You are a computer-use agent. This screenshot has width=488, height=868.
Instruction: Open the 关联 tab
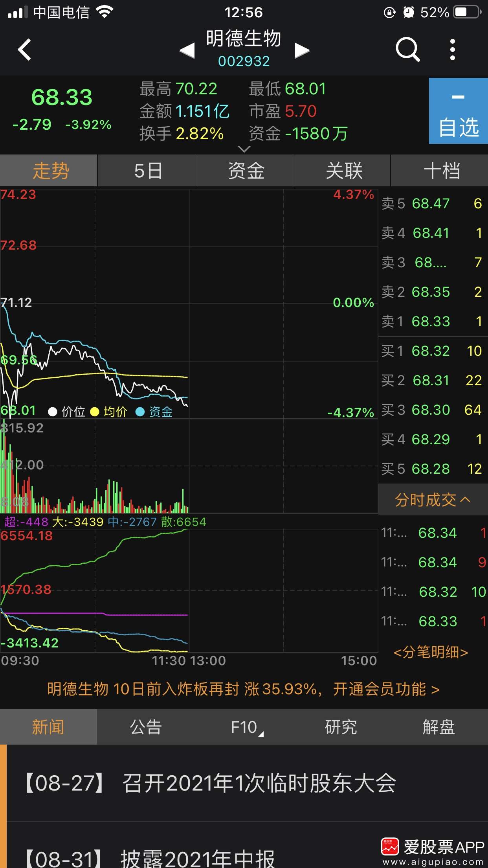pyautogui.click(x=342, y=171)
